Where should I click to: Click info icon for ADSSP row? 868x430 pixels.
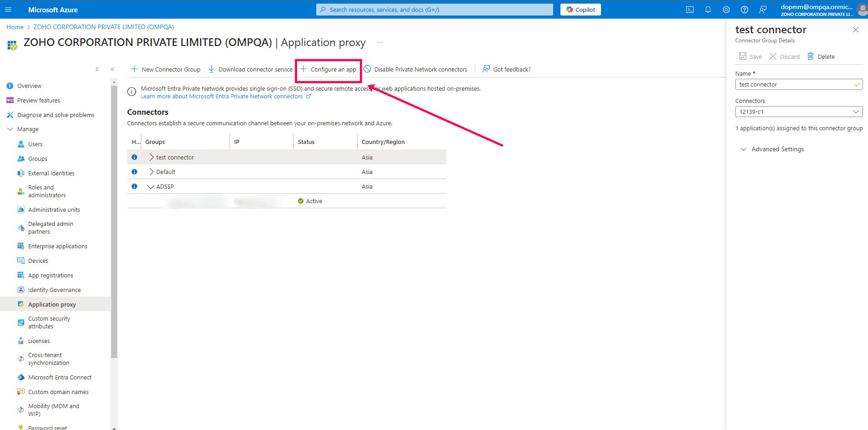[134, 186]
